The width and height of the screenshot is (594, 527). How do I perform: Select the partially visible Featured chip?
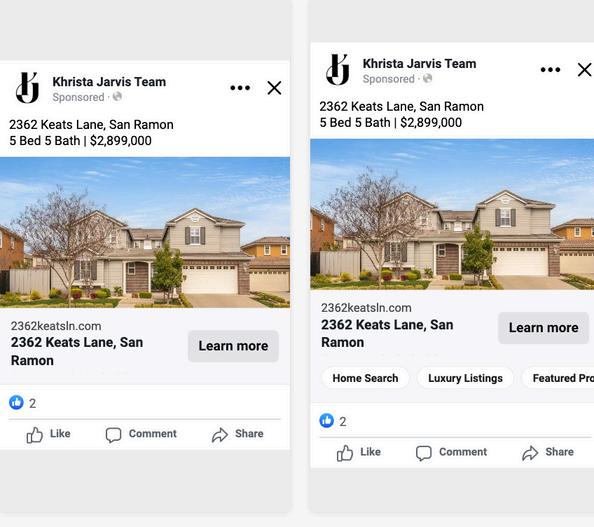(558, 378)
